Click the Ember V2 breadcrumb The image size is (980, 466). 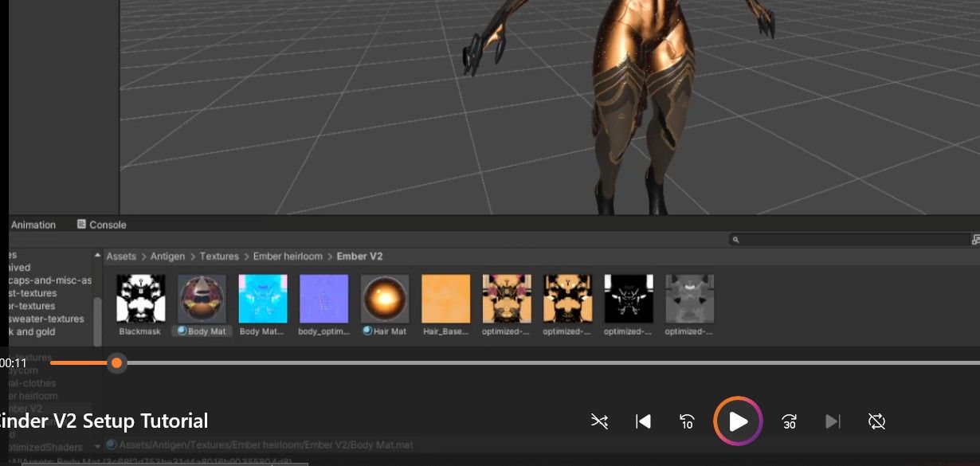point(359,256)
